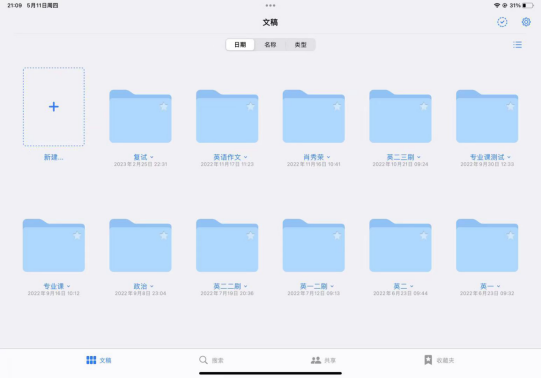Tap the checkmark select icon
This screenshot has height=378, width=542.
click(x=502, y=22)
